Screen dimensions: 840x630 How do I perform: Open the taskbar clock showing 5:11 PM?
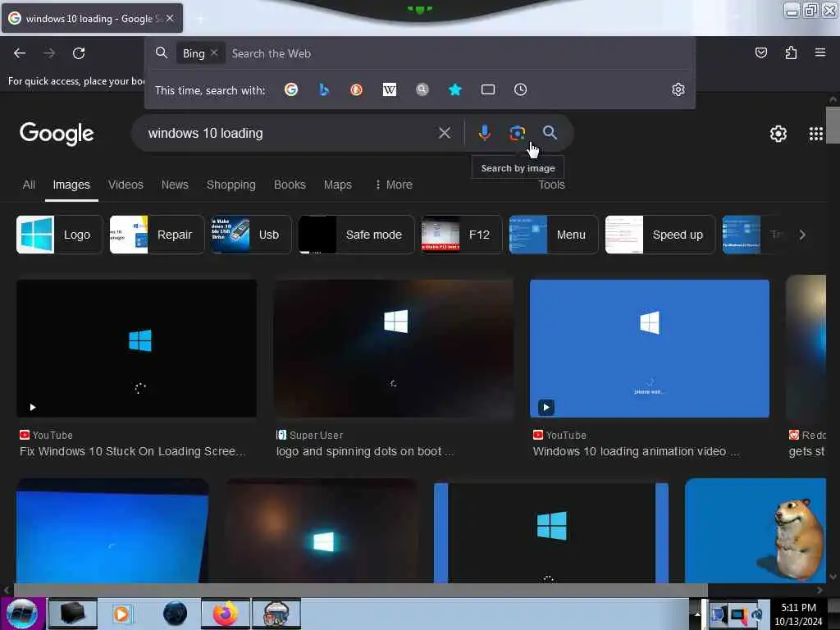pos(798,614)
